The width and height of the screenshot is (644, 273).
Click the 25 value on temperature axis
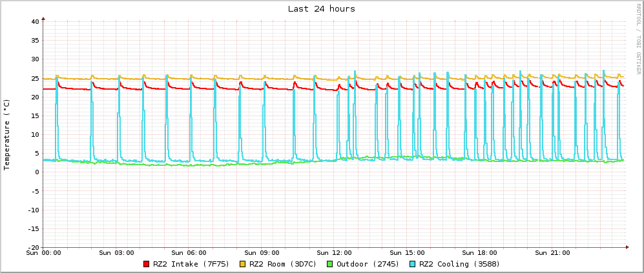pyautogui.click(x=34, y=78)
